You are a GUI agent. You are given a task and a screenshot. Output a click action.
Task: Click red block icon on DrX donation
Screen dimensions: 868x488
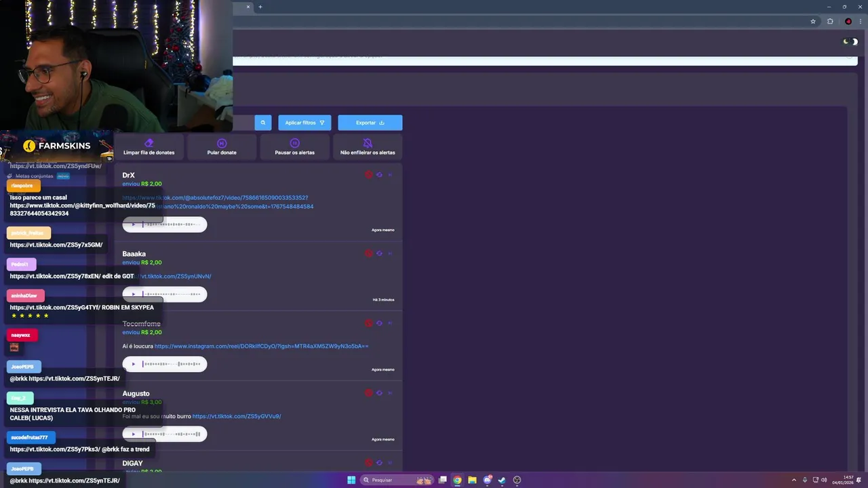pyautogui.click(x=369, y=175)
